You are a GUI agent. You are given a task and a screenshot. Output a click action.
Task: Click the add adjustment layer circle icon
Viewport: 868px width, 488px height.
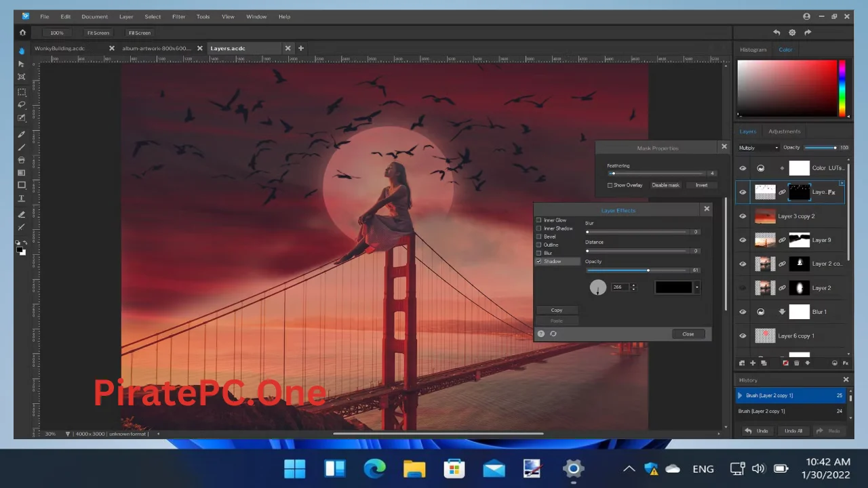pyautogui.click(x=835, y=363)
